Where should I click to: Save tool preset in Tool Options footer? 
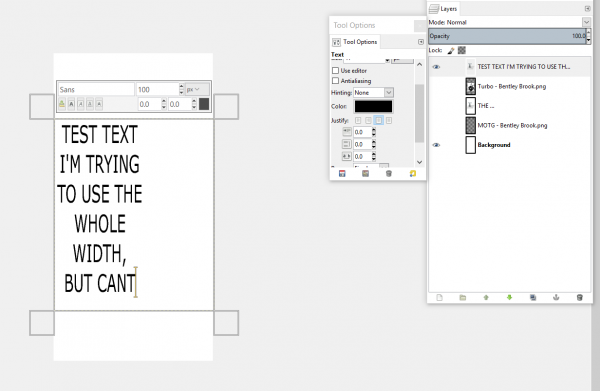(342, 174)
